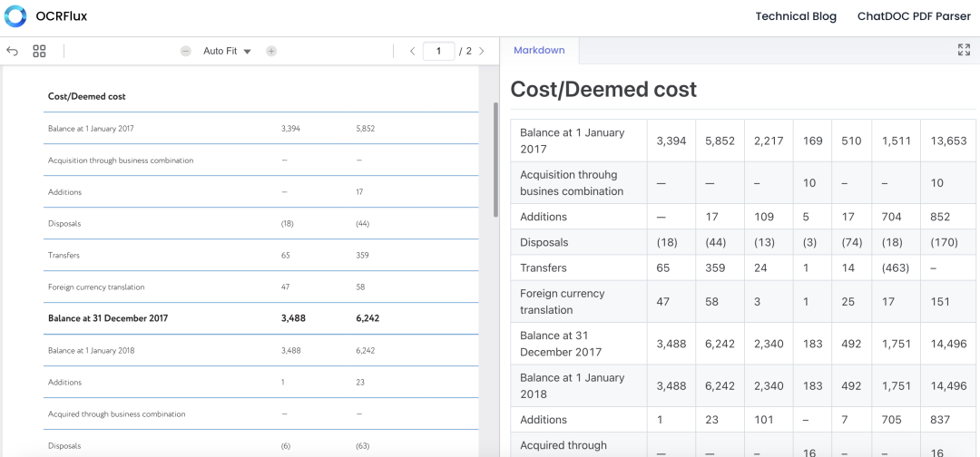Click 'Transfers' row label in PDF
This screenshot has height=457, width=980.
coord(64,256)
